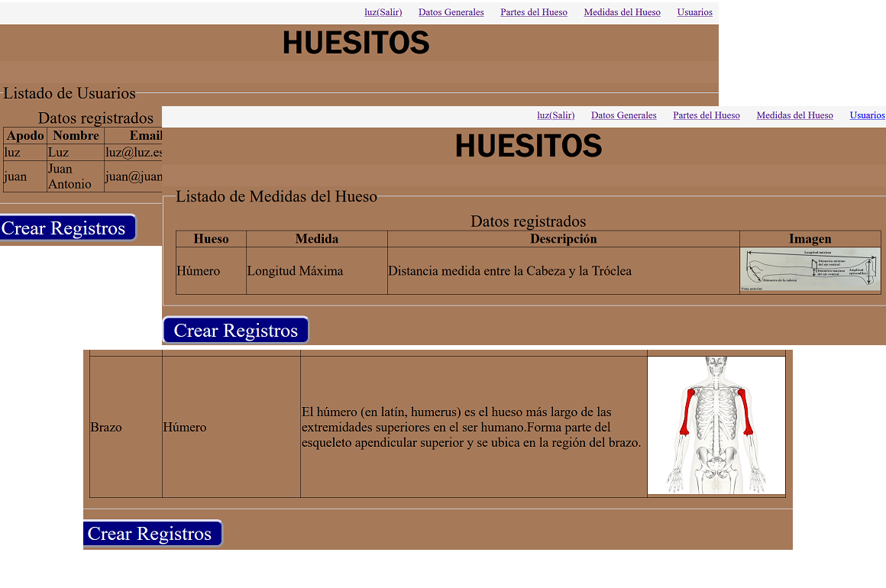Open Medidas del Hueso in the topmost navigation bar
886x588 pixels.
click(622, 12)
